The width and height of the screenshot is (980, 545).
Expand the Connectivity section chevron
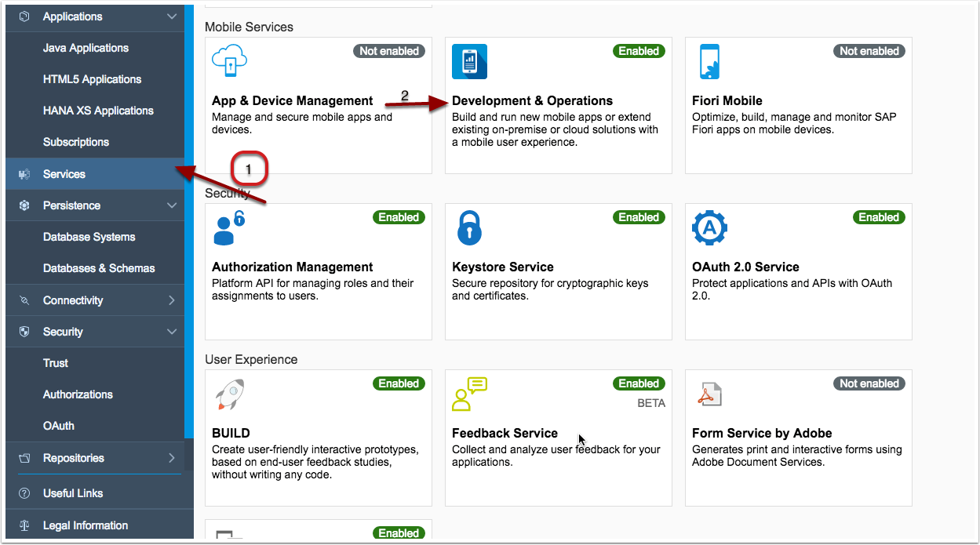[x=173, y=300]
